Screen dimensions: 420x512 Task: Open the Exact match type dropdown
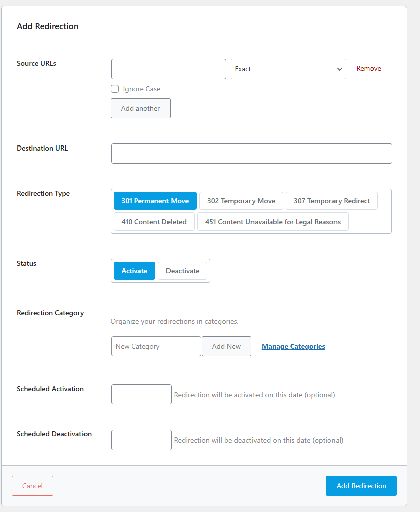pyautogui.click(x=288, y=69)
